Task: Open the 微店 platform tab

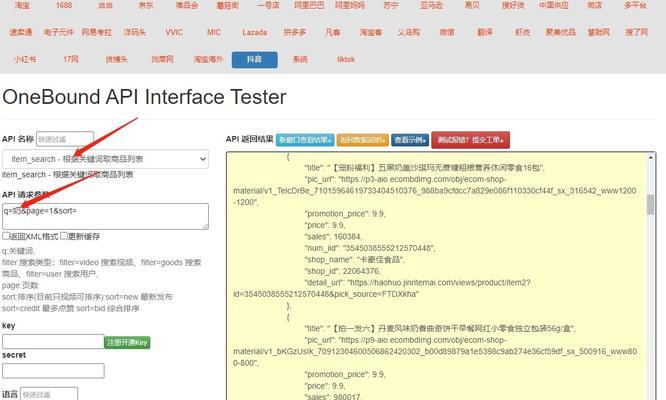Action: coord(595,5)
